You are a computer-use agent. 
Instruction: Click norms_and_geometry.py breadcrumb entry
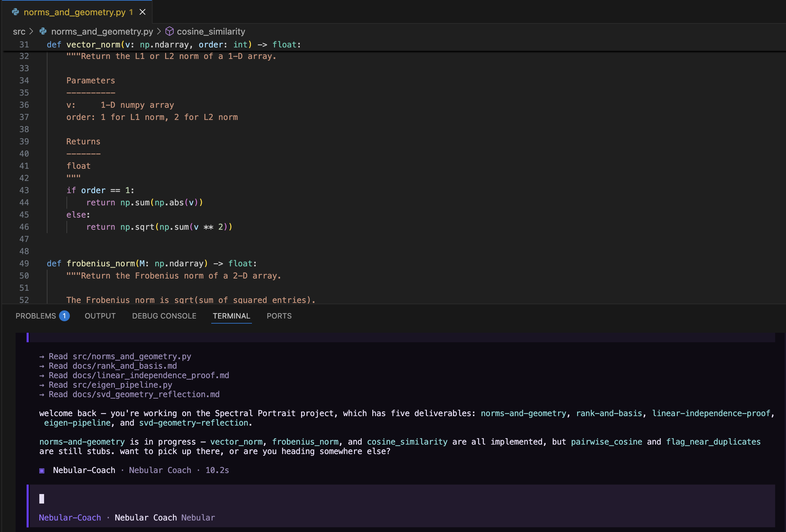tap(102, 32)
